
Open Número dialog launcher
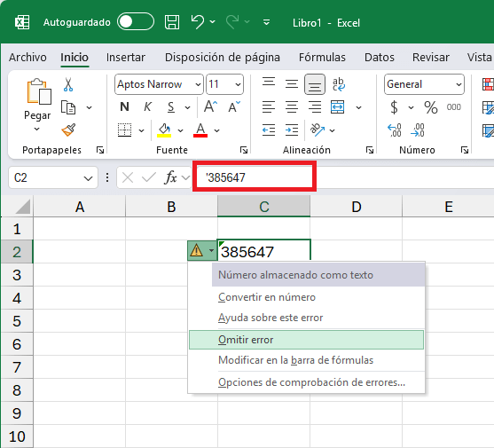(465, 150)
